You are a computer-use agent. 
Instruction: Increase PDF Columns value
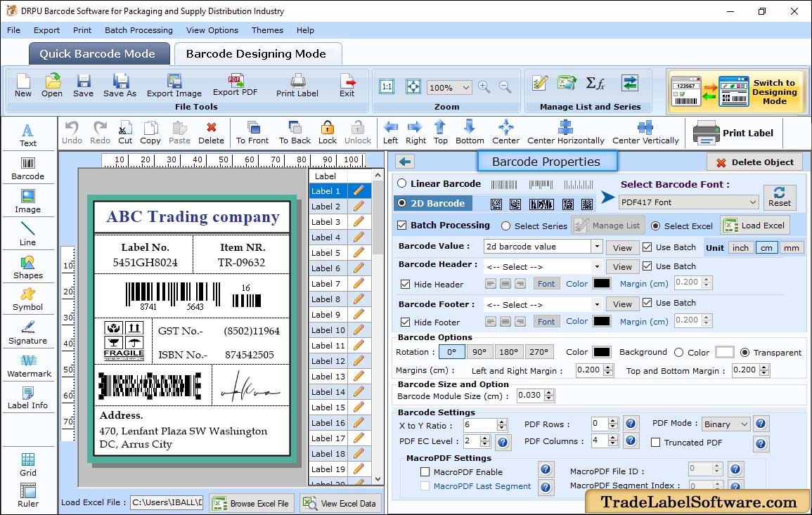[613, 438]
